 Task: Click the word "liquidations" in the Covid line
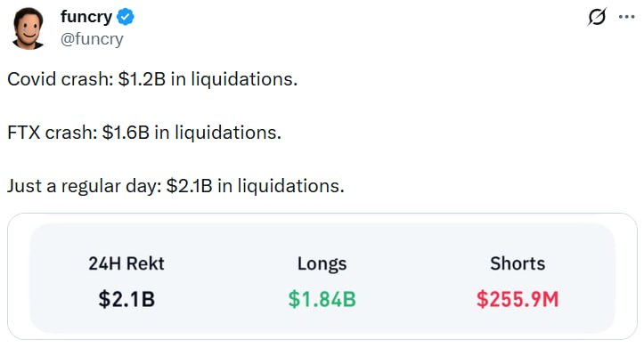click(x=241, y=79)
